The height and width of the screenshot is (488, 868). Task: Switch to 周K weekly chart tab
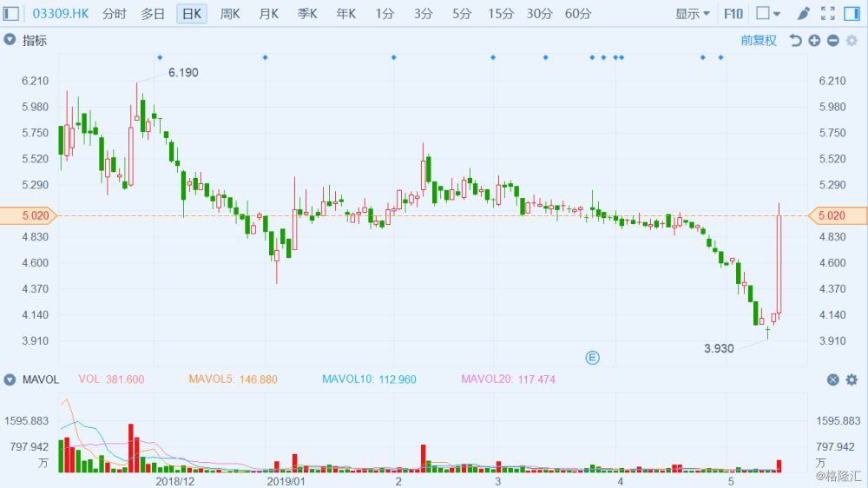click(x=230, y=14)
